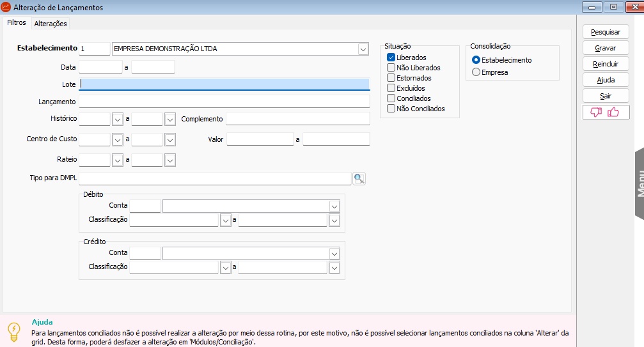Screen dimensions: 644x347
Task: Click the Gravar button
Action: [x=605, y=48]
